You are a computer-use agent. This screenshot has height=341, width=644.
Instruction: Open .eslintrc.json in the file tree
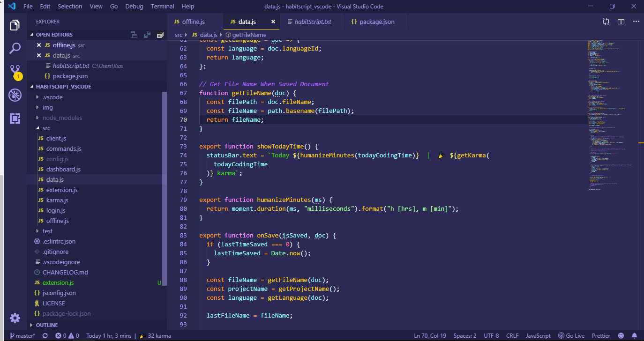[x=59, y=241]
